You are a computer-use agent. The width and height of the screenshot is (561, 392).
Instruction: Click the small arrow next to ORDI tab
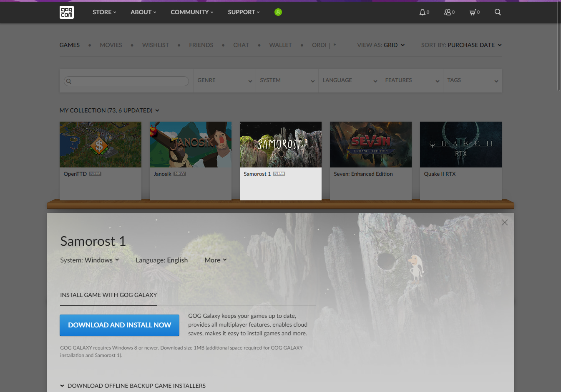pos(335,45)
